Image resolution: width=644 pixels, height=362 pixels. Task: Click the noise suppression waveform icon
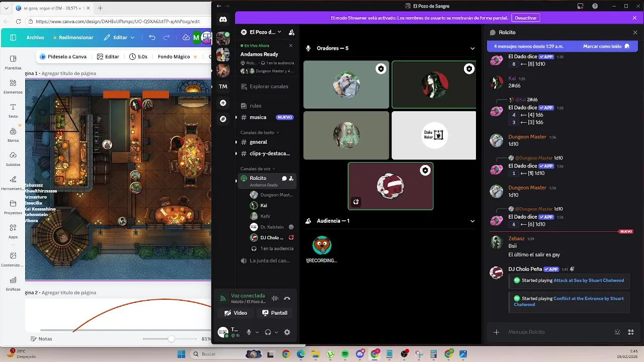point(275,298)
